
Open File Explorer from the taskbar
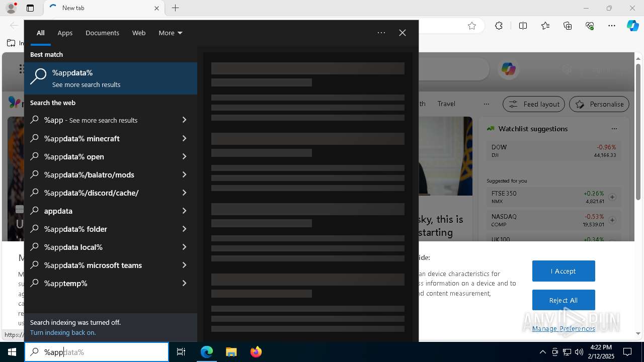point(231,352)
